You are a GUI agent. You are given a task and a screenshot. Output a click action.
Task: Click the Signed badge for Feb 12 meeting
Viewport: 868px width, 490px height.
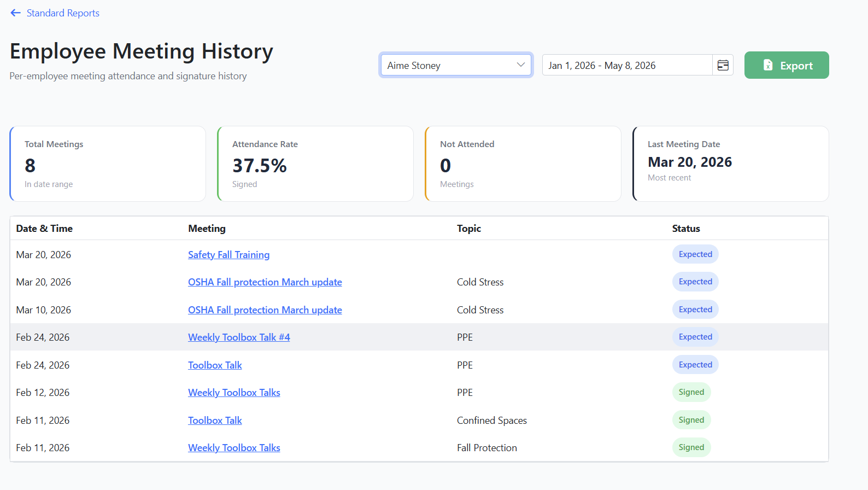pos(691,392)
